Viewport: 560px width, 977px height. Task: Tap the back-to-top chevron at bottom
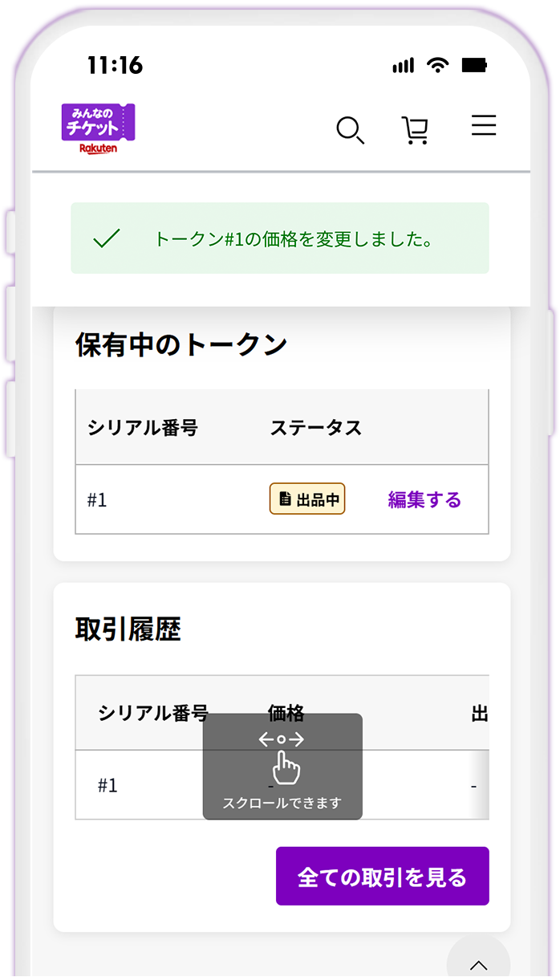click(x=477, y=964)
